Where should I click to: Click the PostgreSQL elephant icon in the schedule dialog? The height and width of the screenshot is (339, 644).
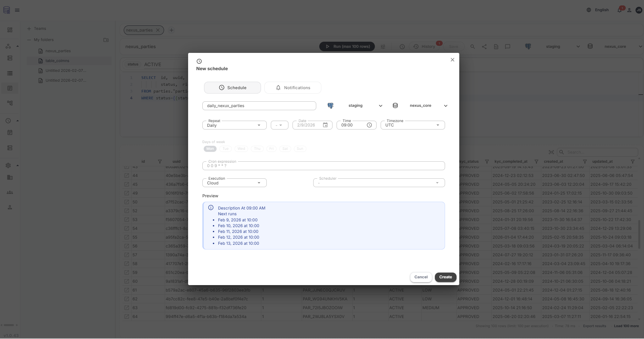tap(330, 105)
